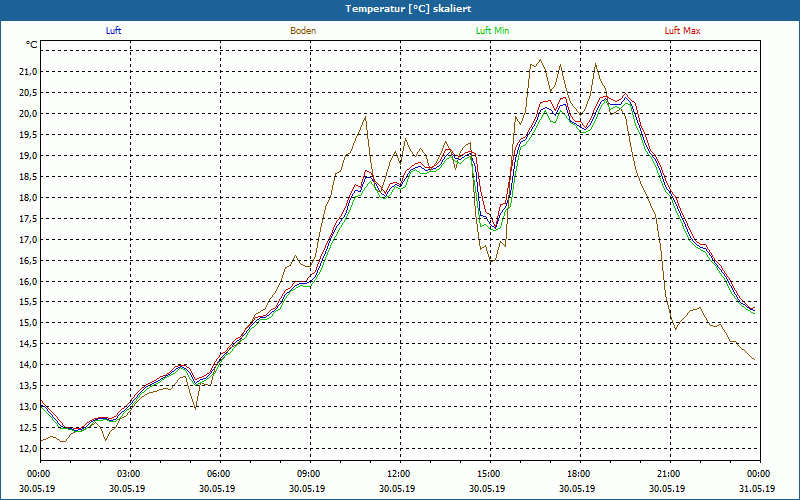The image size is (800, 500).
Task: Click the '06:00' time axis label
Action: tap(220, 474)
